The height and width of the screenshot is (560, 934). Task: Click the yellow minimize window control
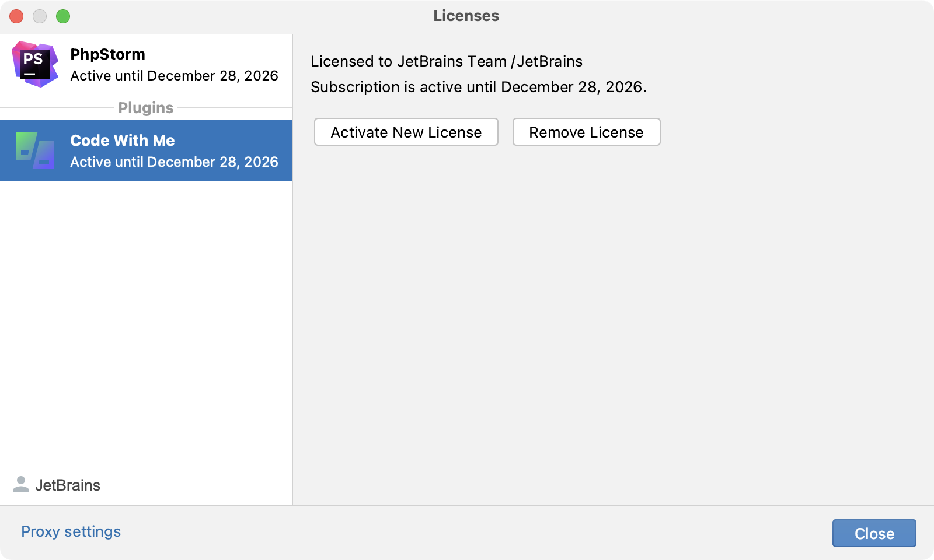tap(40, 16)
